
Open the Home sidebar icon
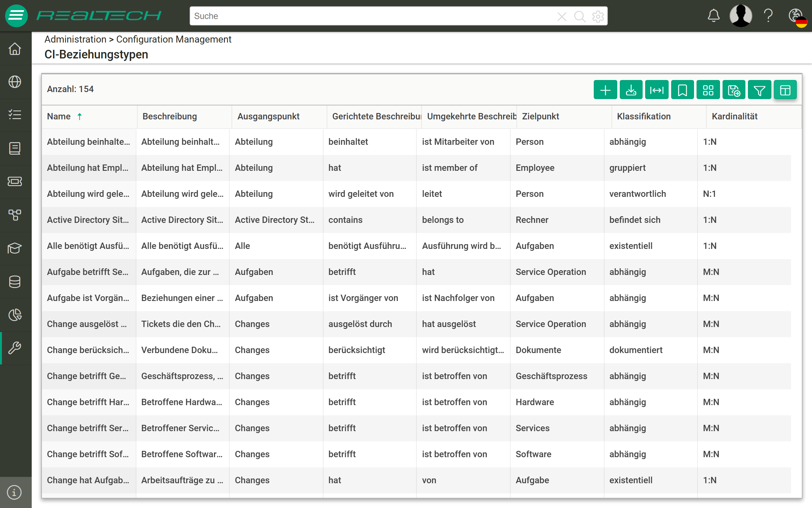tap(15, 49)
